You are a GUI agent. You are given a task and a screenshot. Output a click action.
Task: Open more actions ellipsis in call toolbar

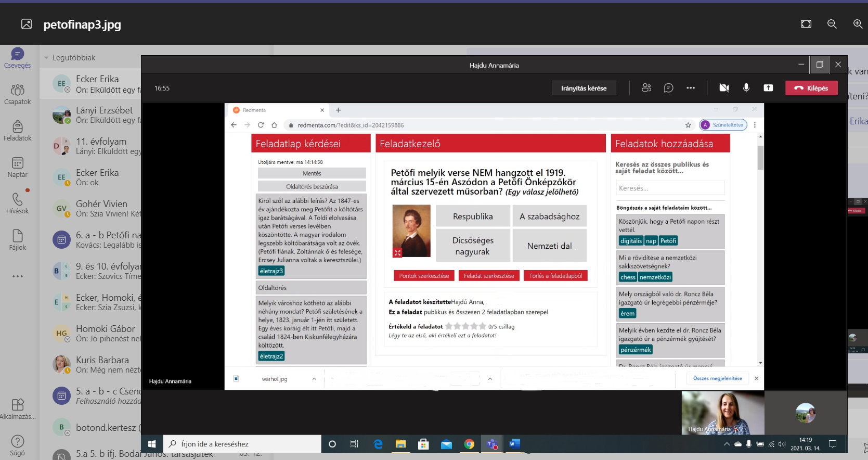[691, 88]
